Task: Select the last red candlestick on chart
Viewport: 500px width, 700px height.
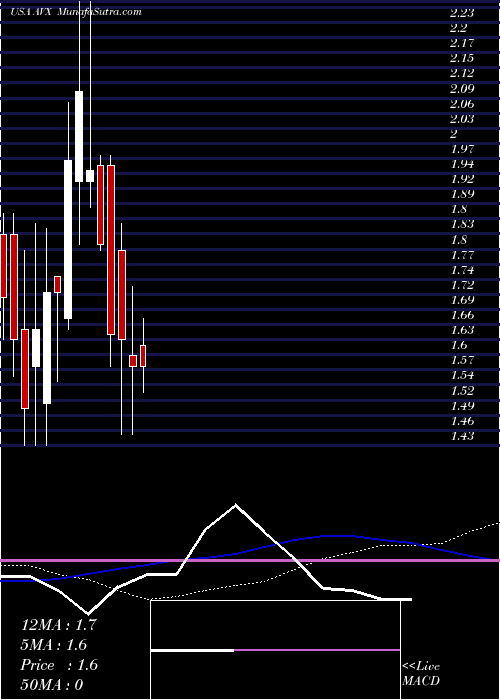Action: pos(143,356)
